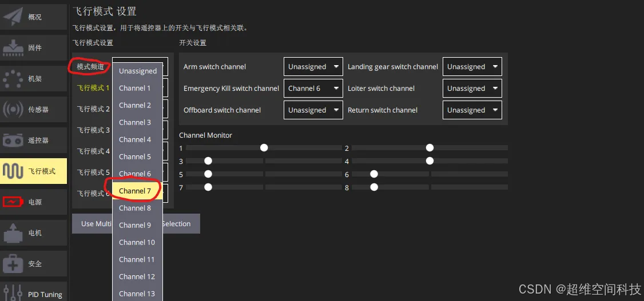Choose Channel 4 in the dropdown list
644x301 pixels.
(x=138, y=140)
